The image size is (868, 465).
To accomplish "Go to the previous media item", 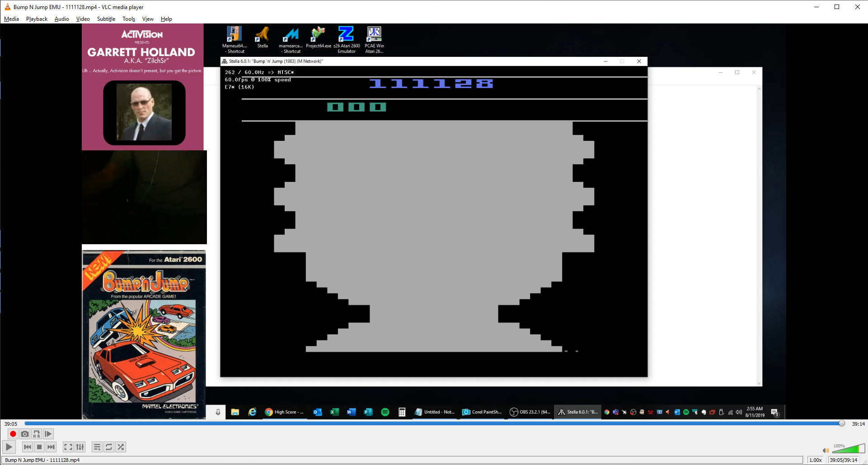I will [x=28, y=447].
